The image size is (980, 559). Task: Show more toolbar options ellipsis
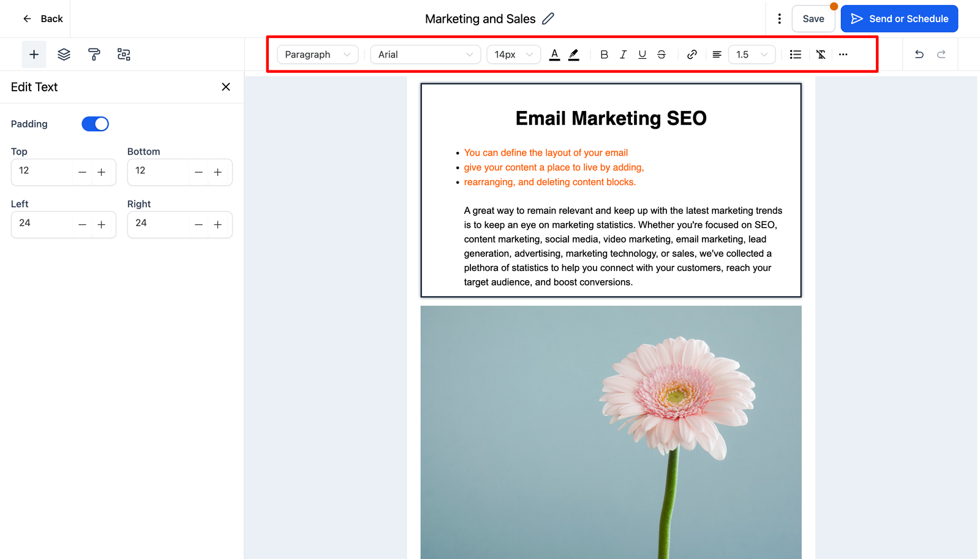[843, 55]
